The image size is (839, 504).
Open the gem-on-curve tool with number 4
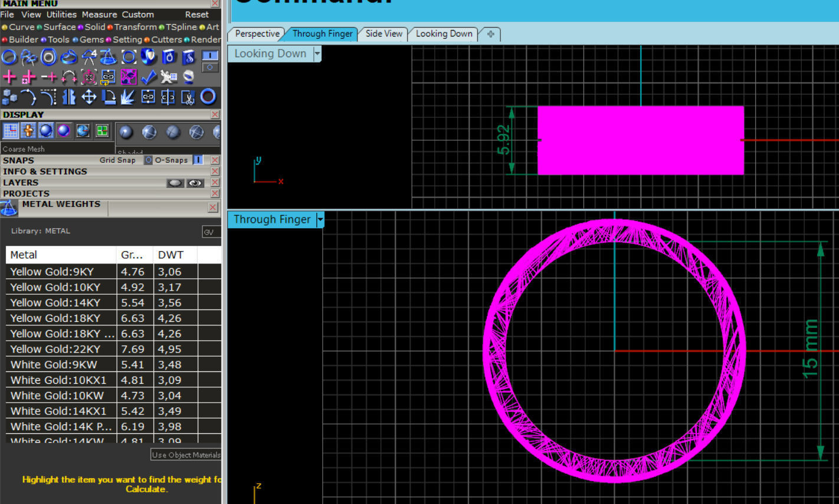tap(89, 57)
